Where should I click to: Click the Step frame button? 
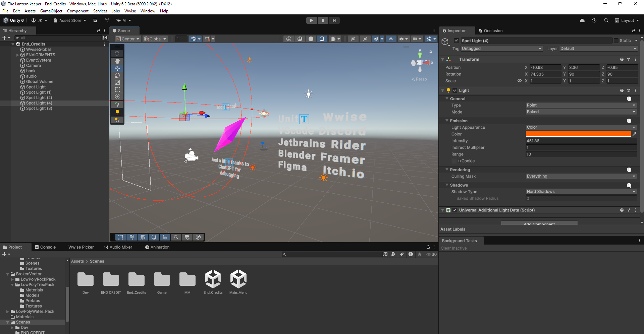[334, 20]
